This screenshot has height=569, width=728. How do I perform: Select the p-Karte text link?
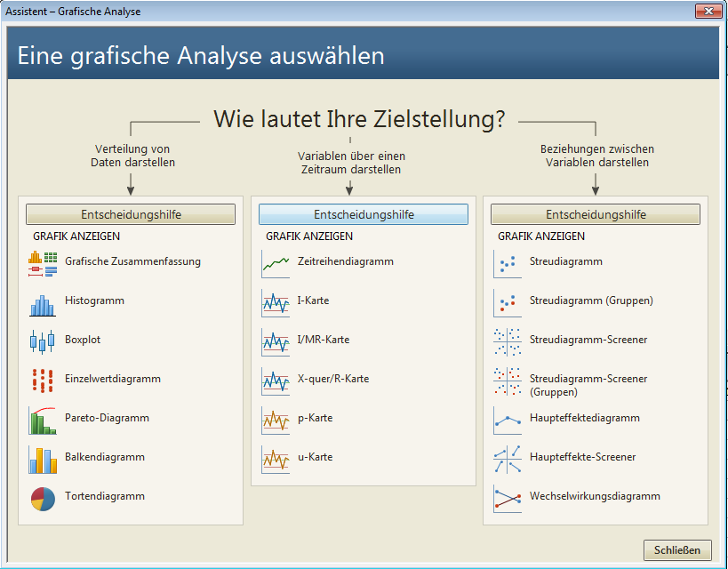pyautogui.click(x=316, y=418)
